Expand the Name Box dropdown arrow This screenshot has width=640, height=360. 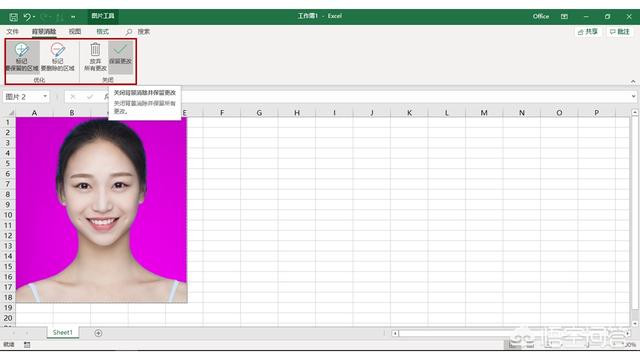45,96
